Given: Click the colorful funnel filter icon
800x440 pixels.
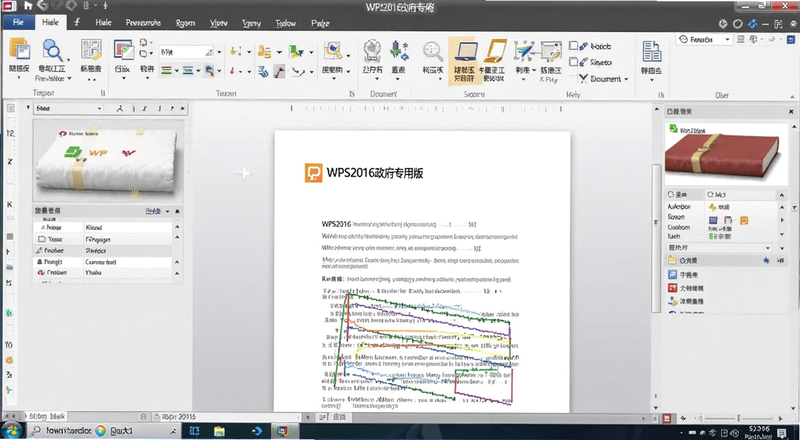Looking at the screenshot, I should (x=523, y=51).
